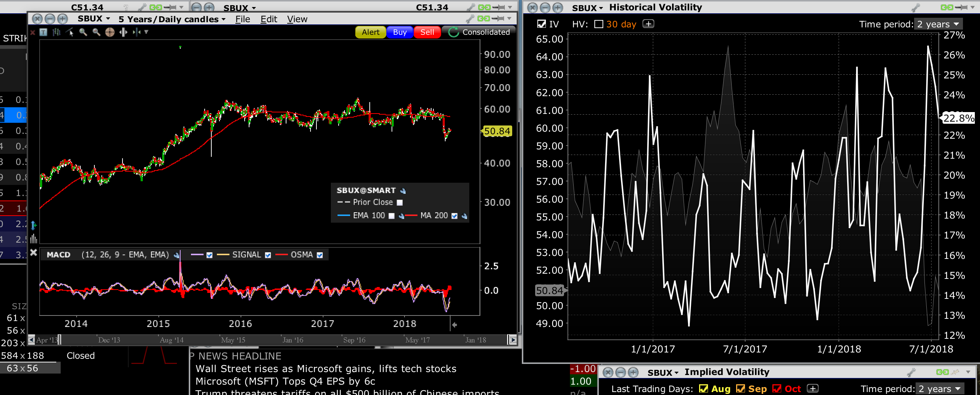Image resolution: width=980 pixels, height=395 pixels.
Task: Open the Edit menu
Action: 269,19
